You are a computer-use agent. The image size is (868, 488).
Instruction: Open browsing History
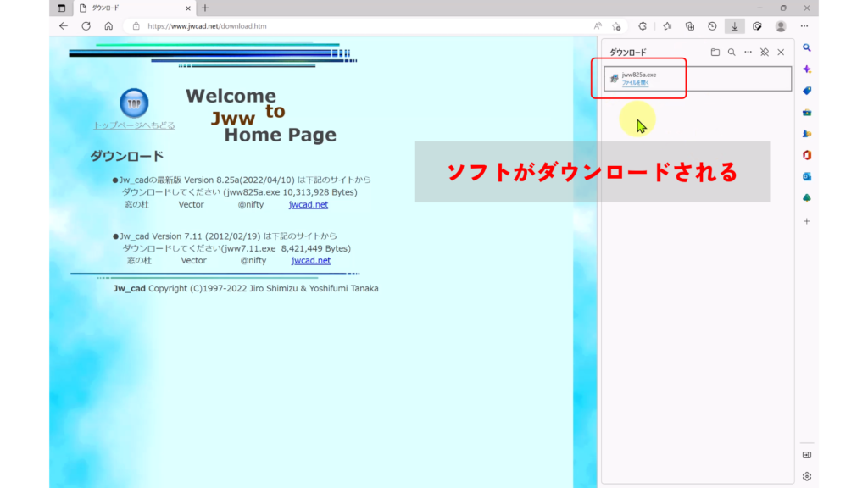712,26
